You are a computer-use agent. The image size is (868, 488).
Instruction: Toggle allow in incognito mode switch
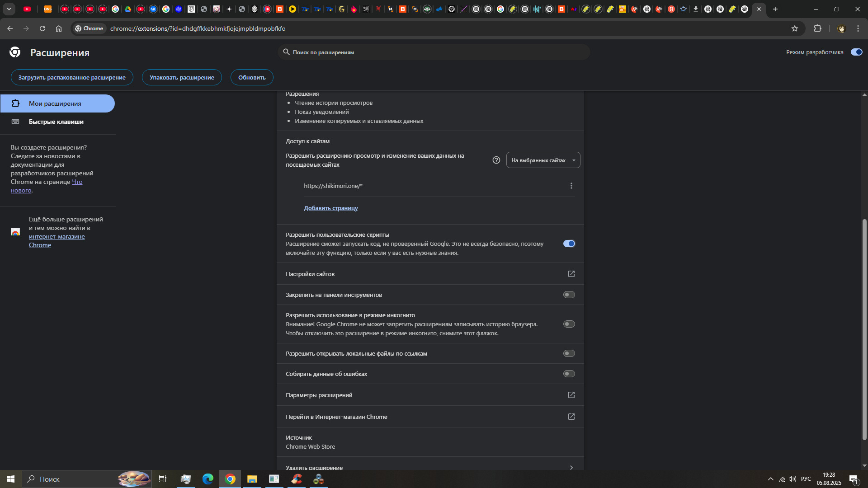569,324
